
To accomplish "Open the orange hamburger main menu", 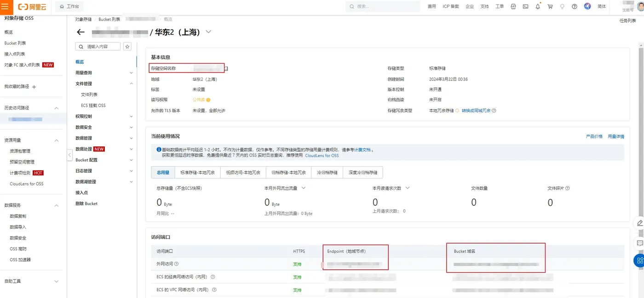I will click(x=5, y=6).
